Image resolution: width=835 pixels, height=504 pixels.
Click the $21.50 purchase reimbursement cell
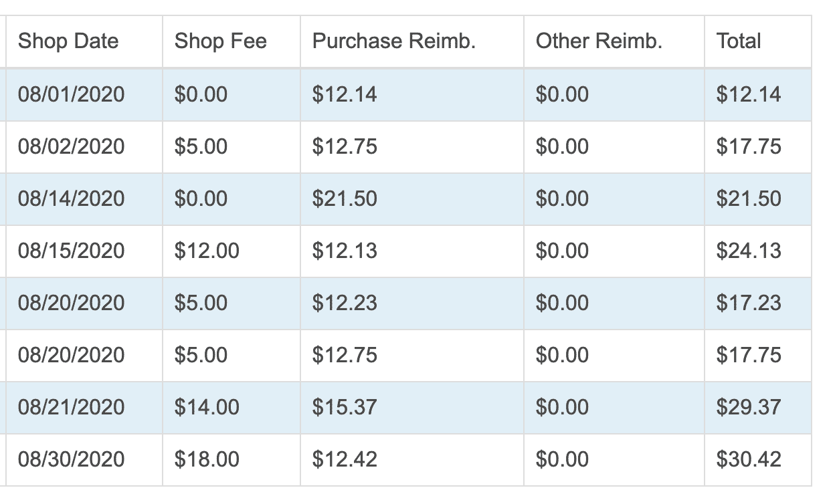[x=412, y=199]
